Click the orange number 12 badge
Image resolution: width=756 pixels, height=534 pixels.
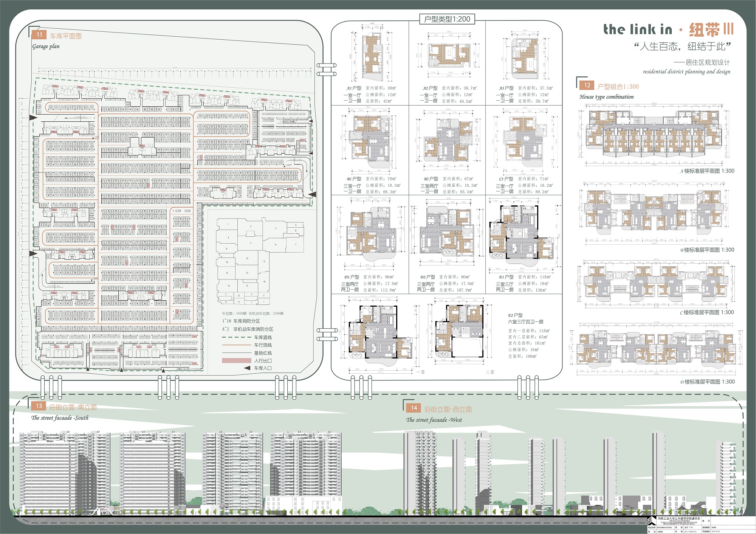tap(587, 86)
